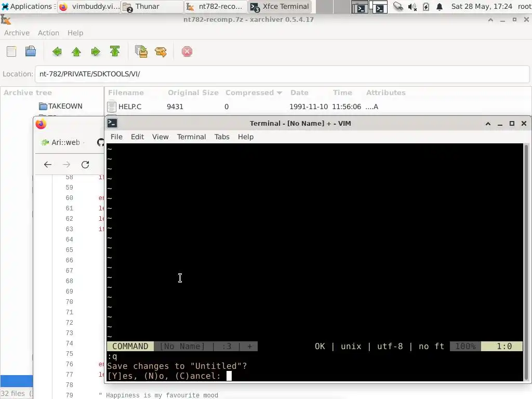Viewport: 532px width, 399px height.
Task: Switch to vimbuddy Firefox taskbar button
Action: point(89,6)
